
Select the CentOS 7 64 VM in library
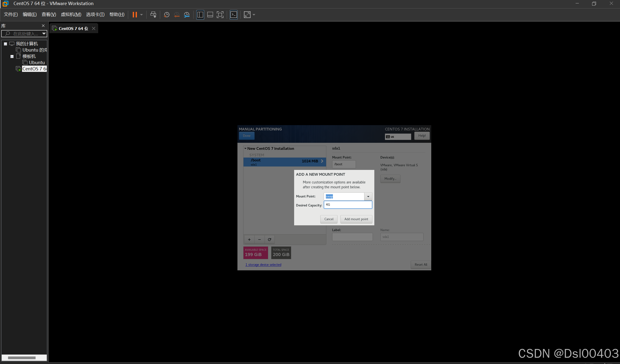[34, 69]
